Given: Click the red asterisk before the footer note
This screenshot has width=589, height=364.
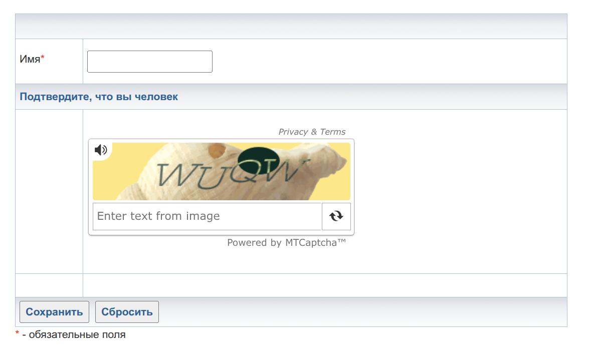Looking at the screenshot, I should tap(17, 334).
